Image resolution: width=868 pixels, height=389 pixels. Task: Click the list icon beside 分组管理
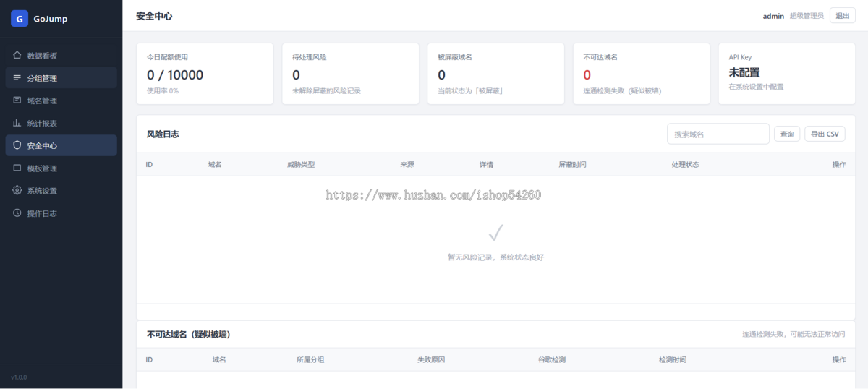coord(17,78)
